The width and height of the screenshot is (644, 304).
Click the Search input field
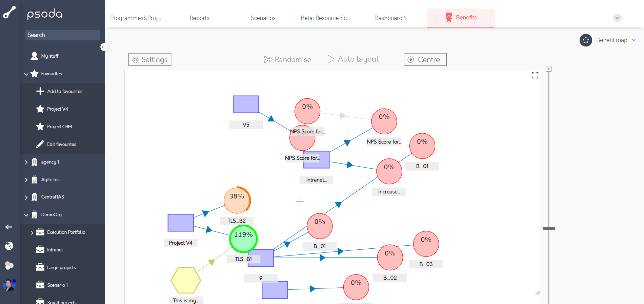pyautogui.click(x=62, y=35)
